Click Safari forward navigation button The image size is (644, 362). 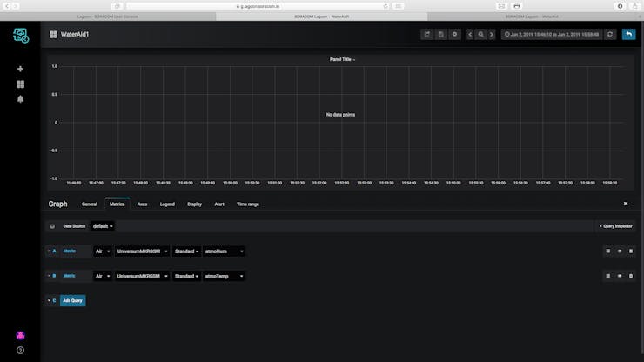click(x=16, y=6)
